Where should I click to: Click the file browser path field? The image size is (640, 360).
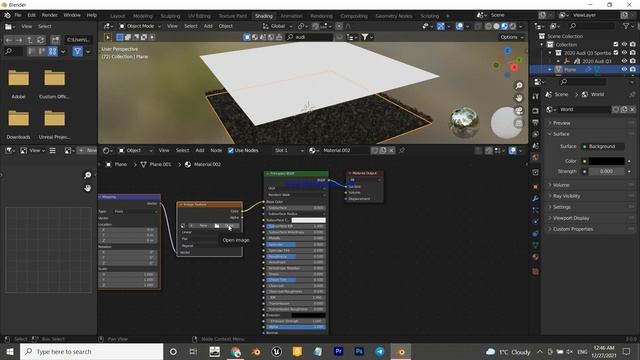[78, 40]
